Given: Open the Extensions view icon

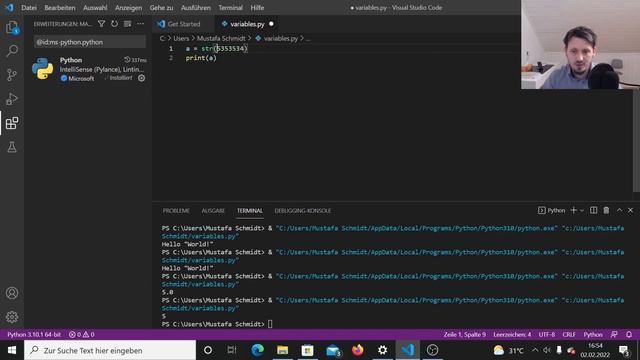Looking at the screenshot, I should pyautogui.click(x=12, y=123).
